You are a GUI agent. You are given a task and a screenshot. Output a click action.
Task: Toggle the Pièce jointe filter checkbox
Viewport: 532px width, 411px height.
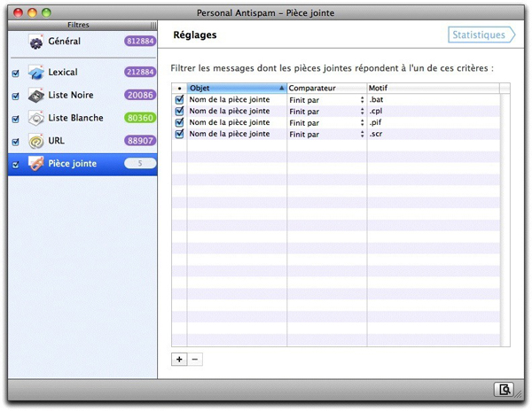tap(16, 165)
